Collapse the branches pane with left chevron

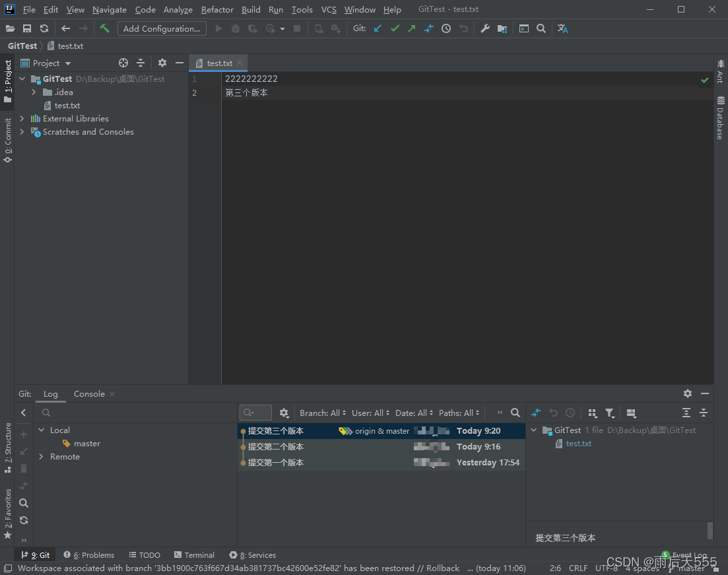23,413
